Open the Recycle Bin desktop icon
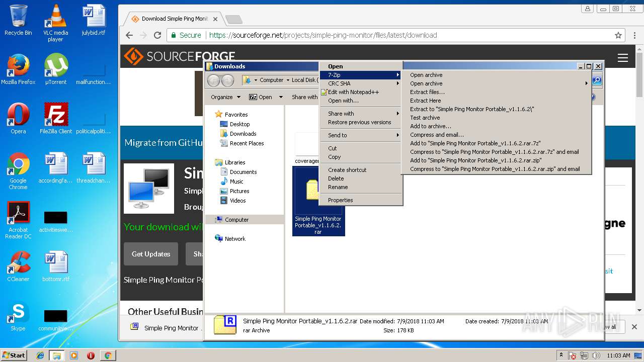Viewport: 644px width, 362px height. pyautogui.click(x=18, y=20)
